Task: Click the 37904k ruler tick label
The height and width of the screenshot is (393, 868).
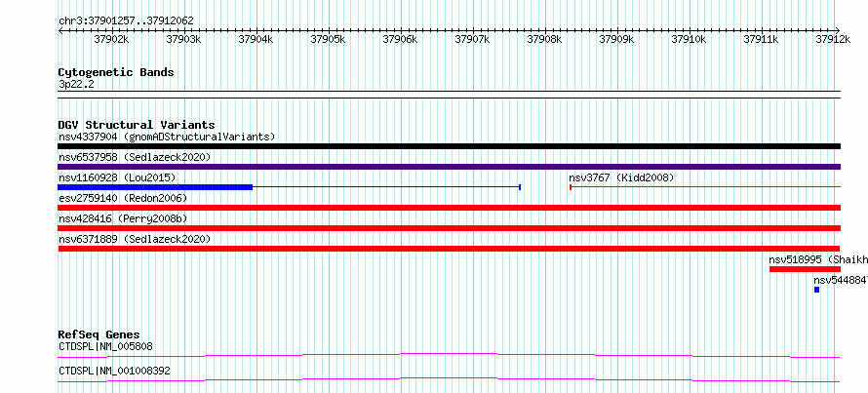Action: tap(256, 39)
